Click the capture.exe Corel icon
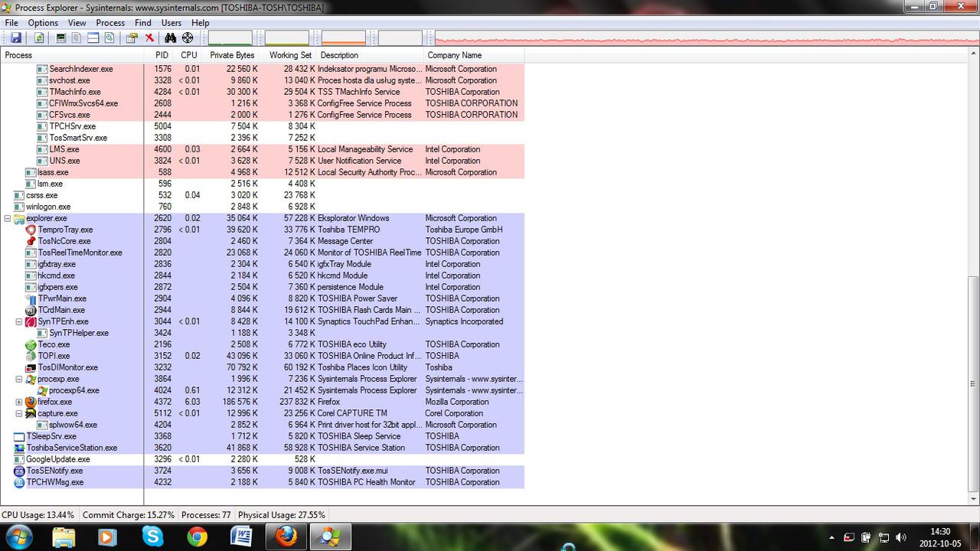This screenshot has width=980, height=551. click(31, 413)
